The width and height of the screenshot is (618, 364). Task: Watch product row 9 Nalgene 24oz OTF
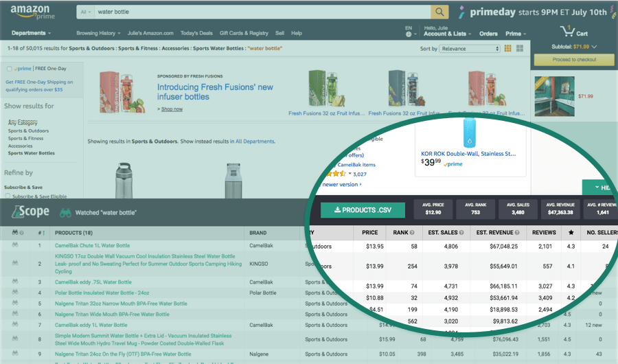coord(15,353)
